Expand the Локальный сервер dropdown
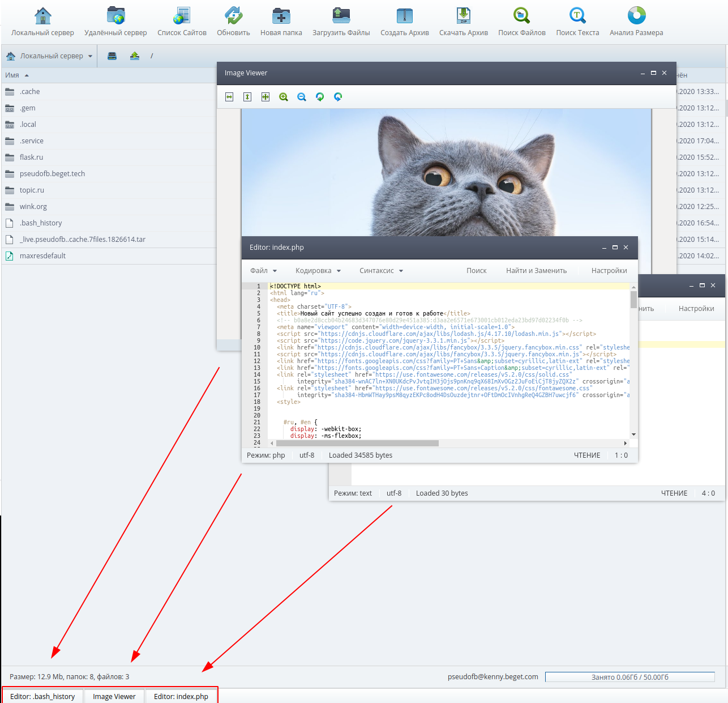This screenshot has height=703, width=728. click(90, 56)
